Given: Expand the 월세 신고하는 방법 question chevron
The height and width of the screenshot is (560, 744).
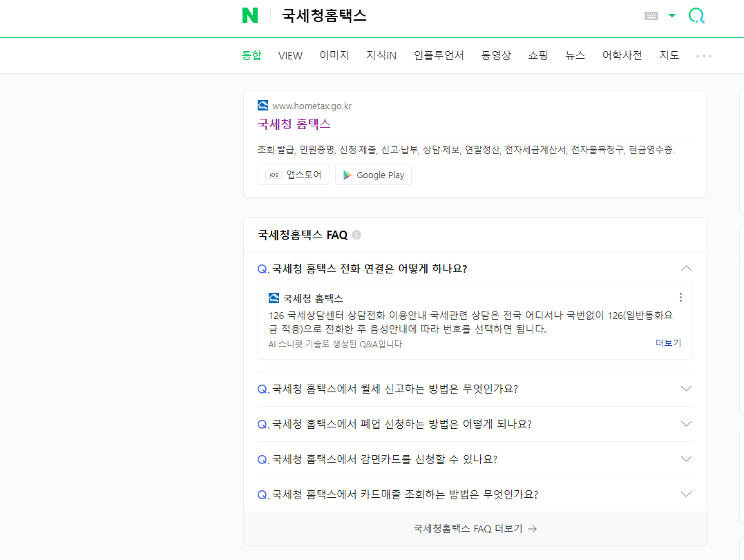Looking at the screenshot, I should point(686,388).
